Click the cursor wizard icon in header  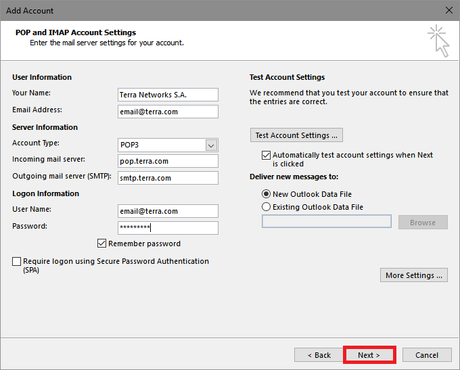pos(439,41)
